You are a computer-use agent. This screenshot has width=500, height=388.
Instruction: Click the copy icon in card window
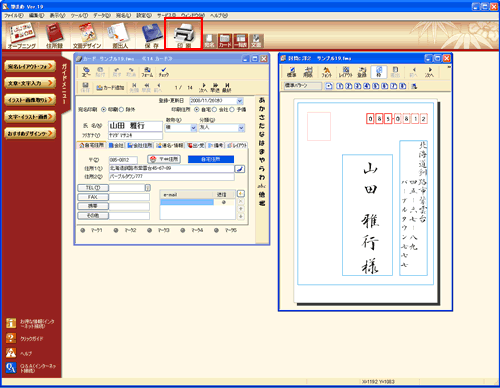pyautogui.click(x=86, y=72)
